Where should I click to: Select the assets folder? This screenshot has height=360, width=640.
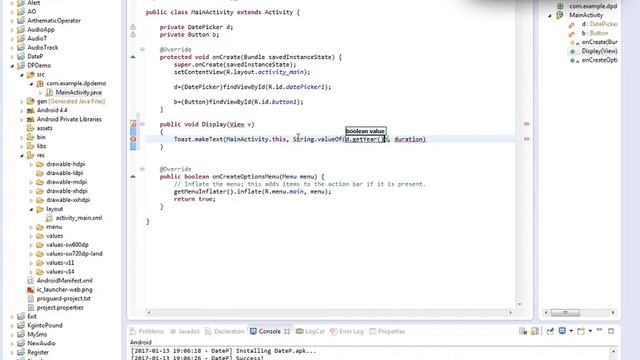(44, 128)
